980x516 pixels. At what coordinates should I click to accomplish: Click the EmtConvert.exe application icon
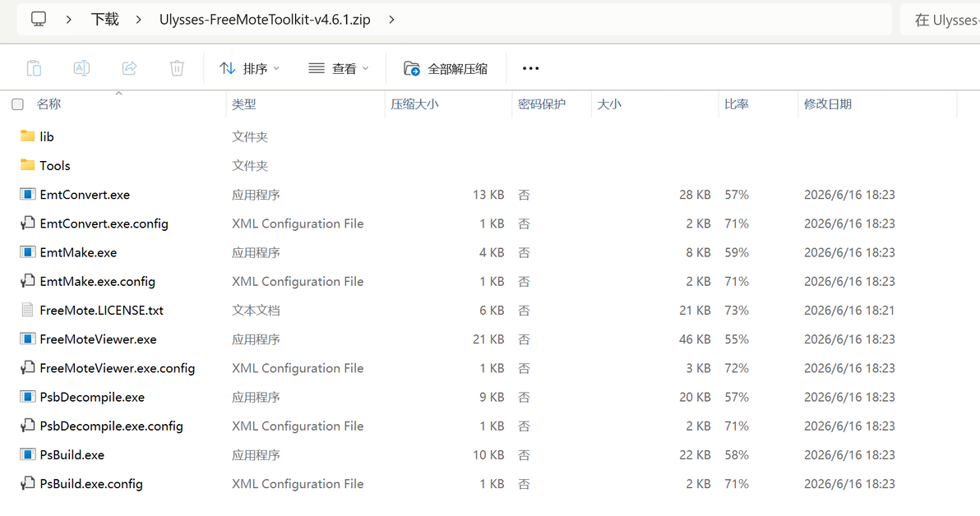tap(27, 194)
